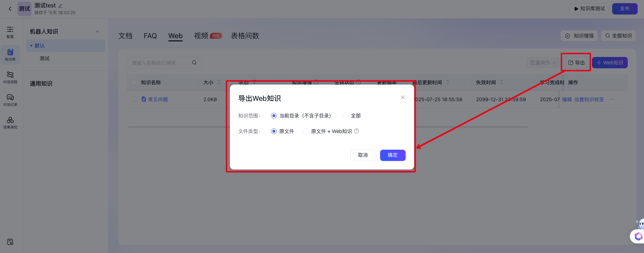644x253 pixels.
Task: Open 效果调优 in the left sidebar
Action: pyautogui.click(x=10, y=122)
